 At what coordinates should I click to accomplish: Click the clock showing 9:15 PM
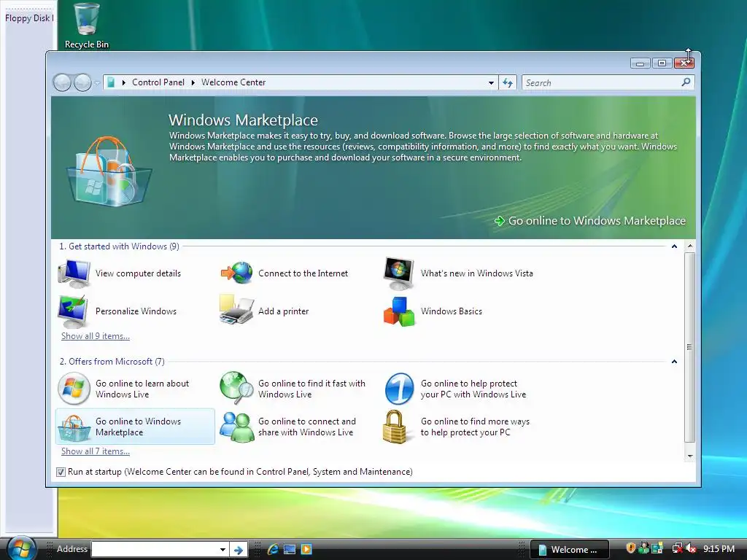[719, 548]
